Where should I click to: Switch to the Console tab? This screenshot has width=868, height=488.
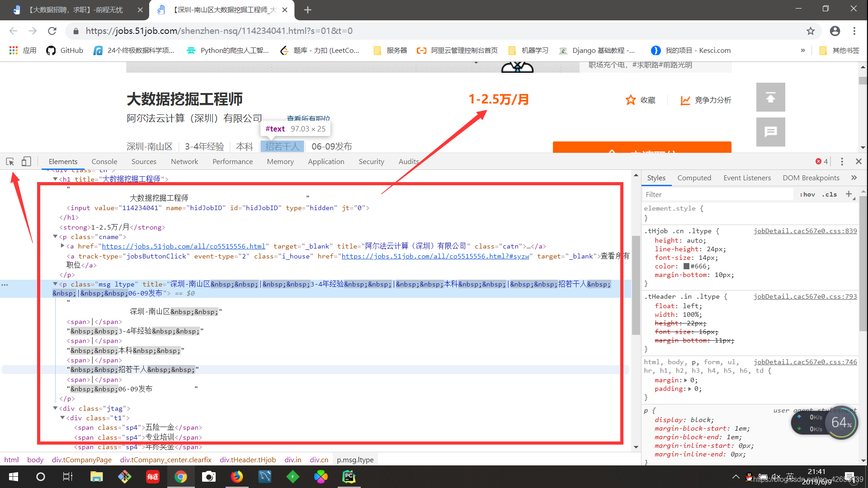(104, 161)
